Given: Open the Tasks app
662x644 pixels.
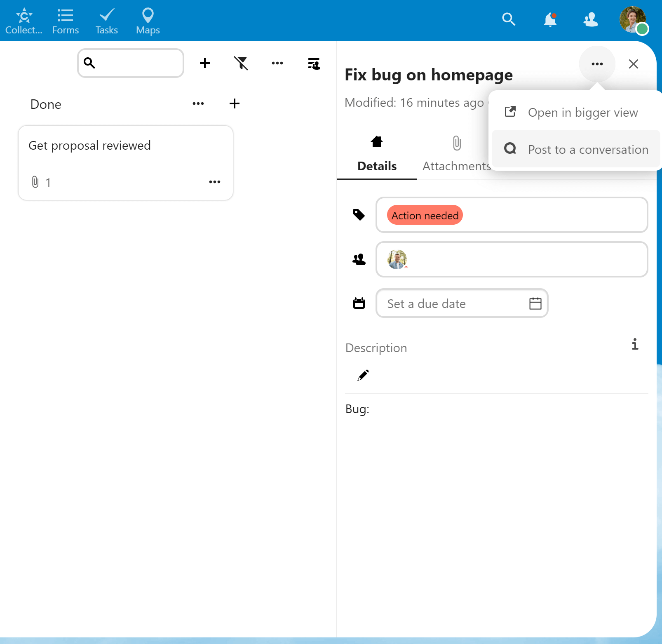Looking at the screenshot, I should click(x=107, y=21).
